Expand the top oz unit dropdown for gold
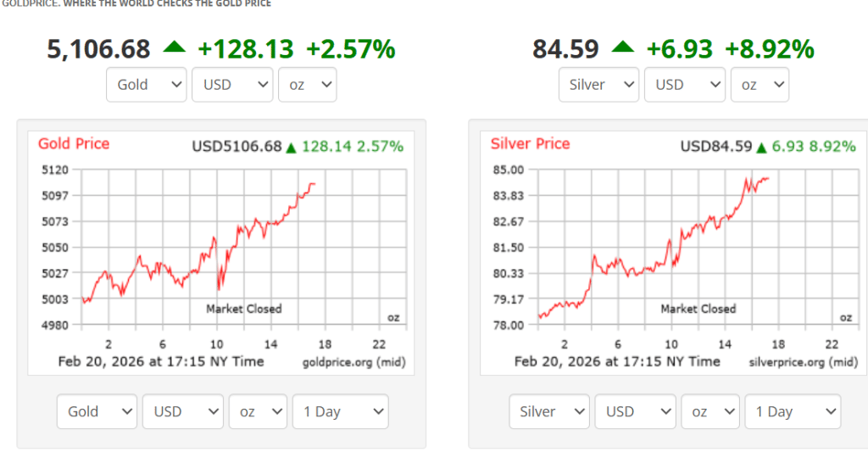The height and width of the screenshot is (463, 868). tap(307, 85)
